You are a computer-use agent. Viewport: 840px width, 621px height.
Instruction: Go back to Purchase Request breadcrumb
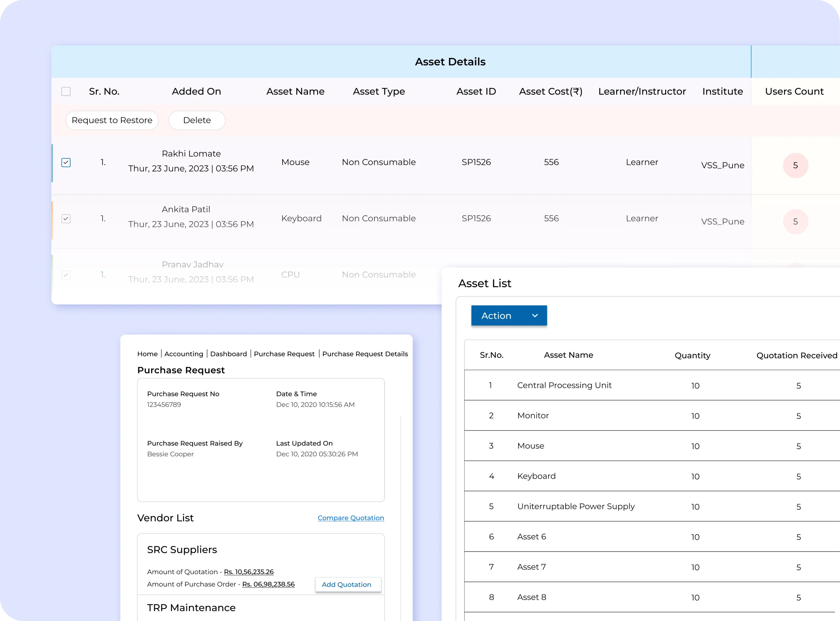[284, 354]
